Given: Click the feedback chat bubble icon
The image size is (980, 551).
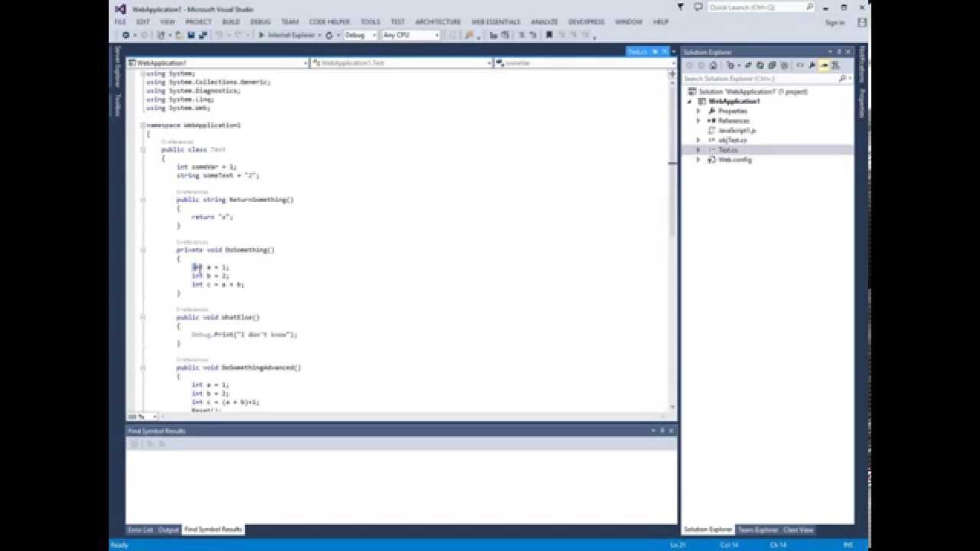Looking at the screenshot, I should (x=697, y=7).
